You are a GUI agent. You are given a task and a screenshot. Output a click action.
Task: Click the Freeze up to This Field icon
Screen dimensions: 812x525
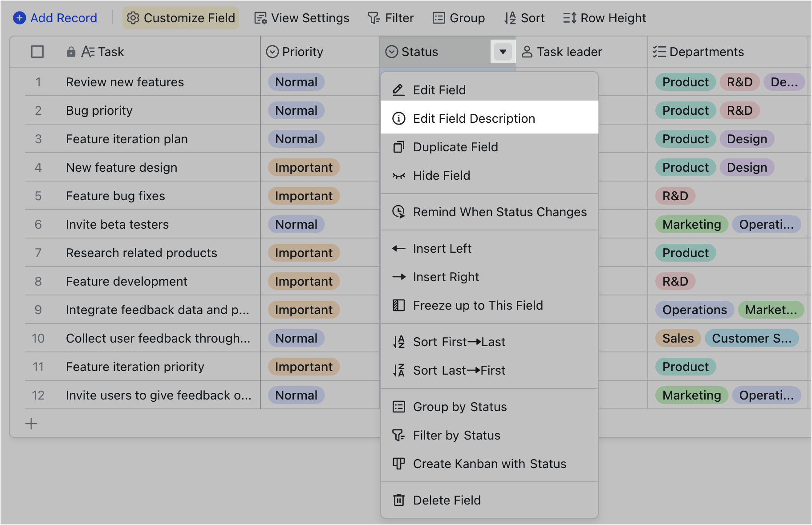click(x=398, y=305)
